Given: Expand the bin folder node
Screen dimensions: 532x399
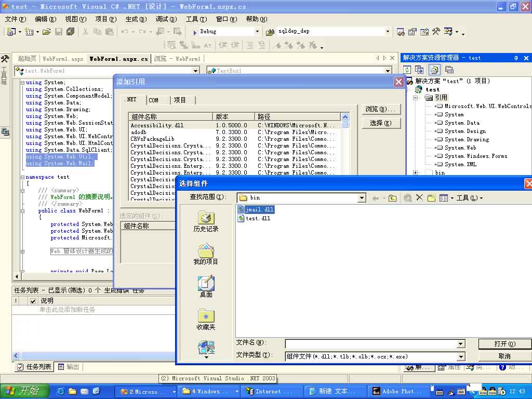Looking at the screenshot, I should 415,172.
